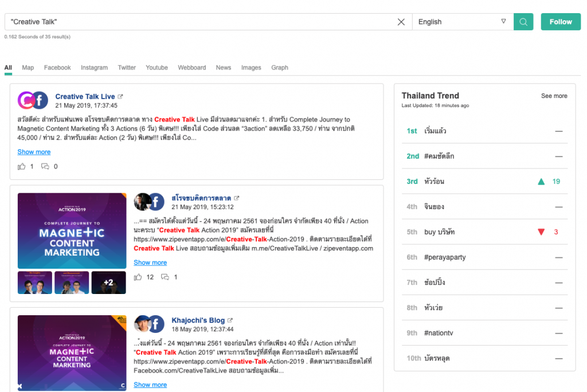Click like icon on Creative Talk Live post

point(22,167)
